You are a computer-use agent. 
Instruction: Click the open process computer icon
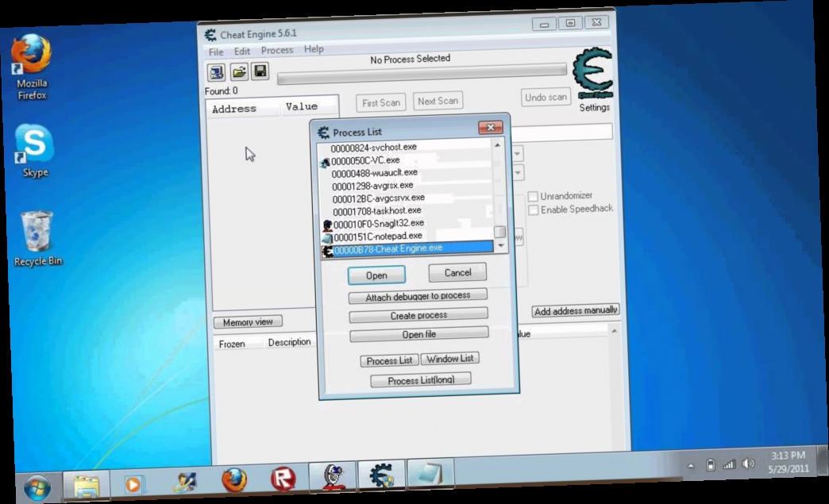coord(216,72)
